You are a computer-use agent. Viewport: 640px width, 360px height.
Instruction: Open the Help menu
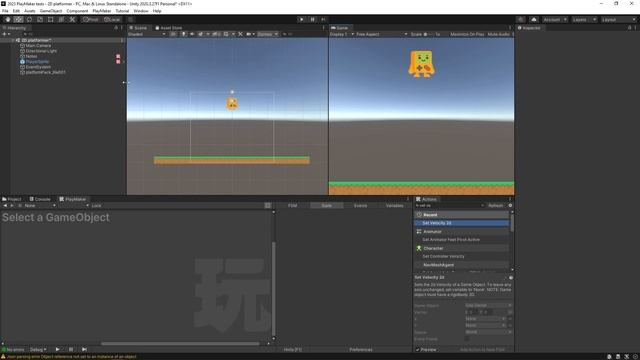pyautogui.click(x=157, y=11)
